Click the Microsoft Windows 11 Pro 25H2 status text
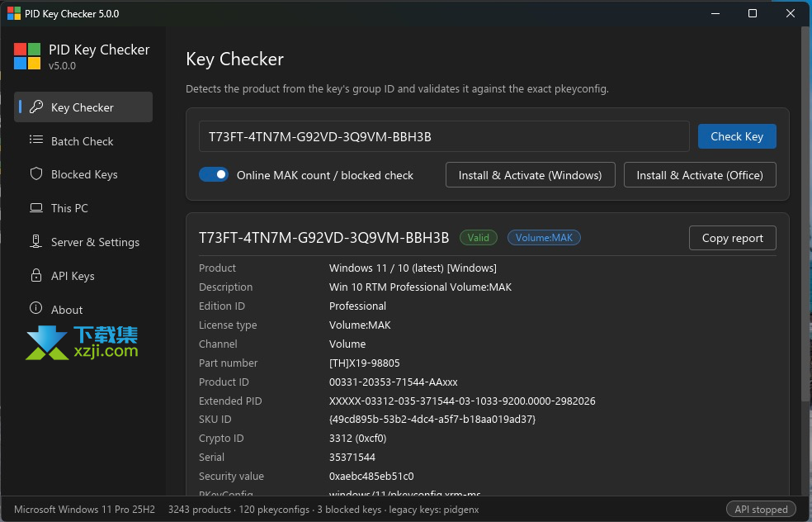812x522 pixels. [x=84, y=510]
